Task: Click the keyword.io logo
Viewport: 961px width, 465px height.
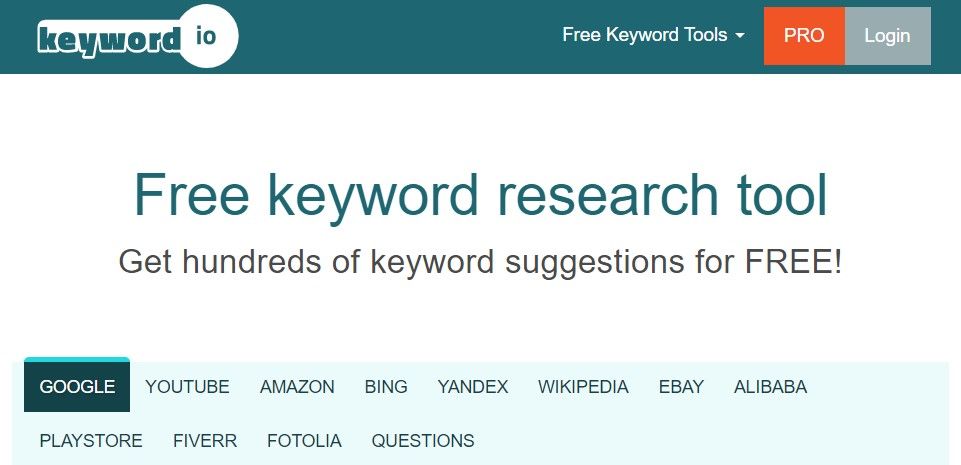Action: tap(137, 36)
